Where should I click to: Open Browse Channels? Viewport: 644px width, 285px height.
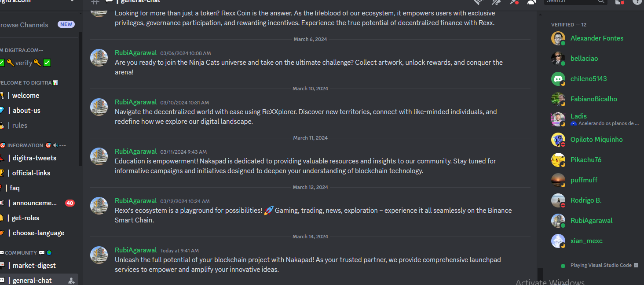pyautogui.click(x=24, y=25)
